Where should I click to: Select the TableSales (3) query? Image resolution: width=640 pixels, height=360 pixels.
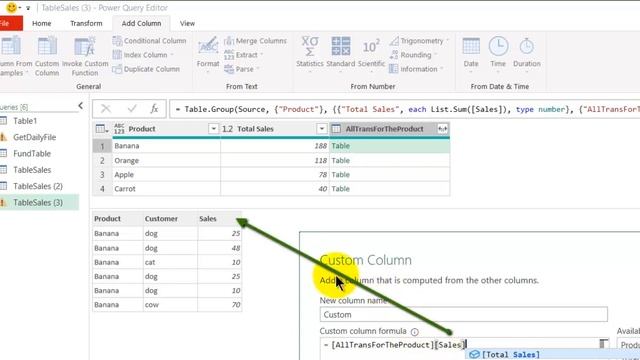pyautogui.click(x=39, y=202)
